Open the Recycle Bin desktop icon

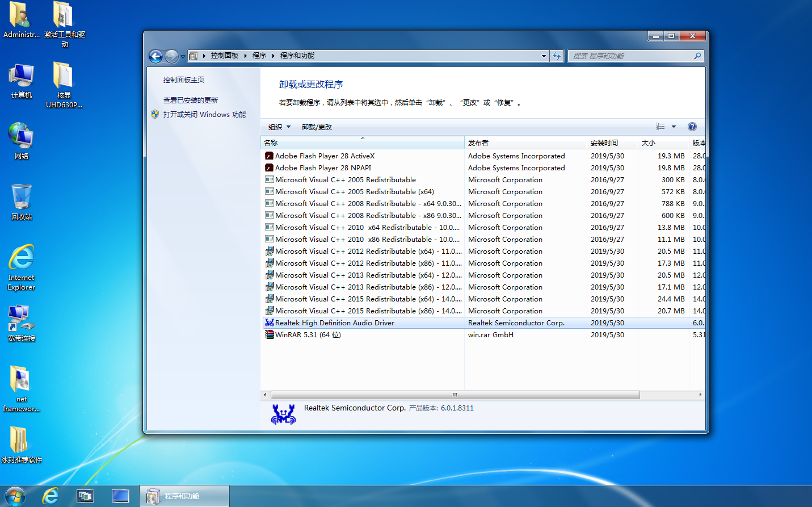tap(22, 201)
